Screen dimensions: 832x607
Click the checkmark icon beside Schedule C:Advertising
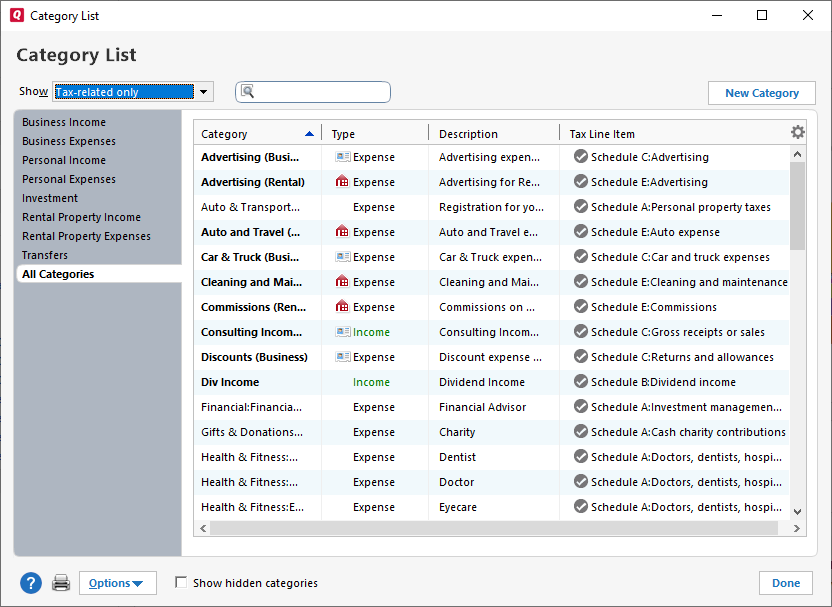[579, 157]
